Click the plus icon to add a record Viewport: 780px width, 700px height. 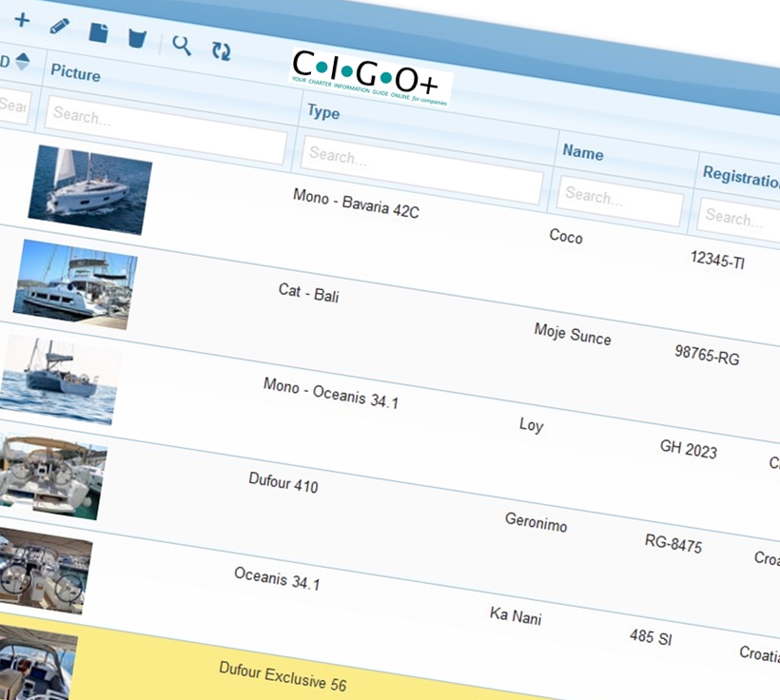click(21, 20)
